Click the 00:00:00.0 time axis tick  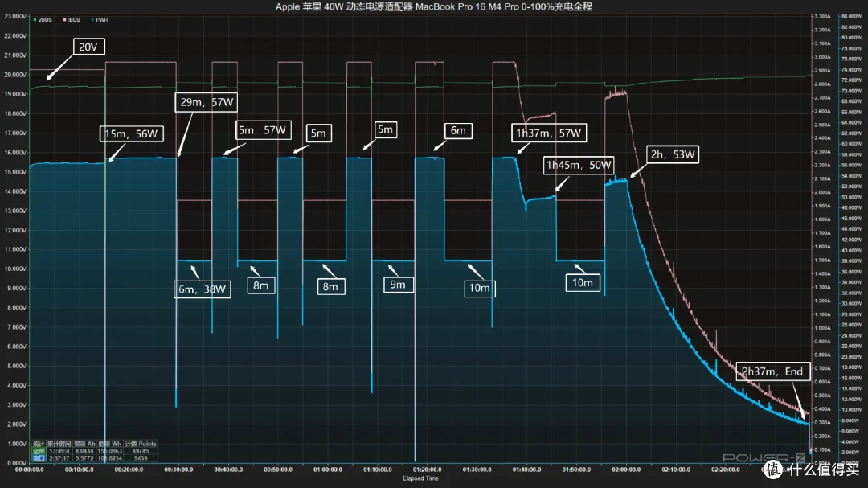[x=30, y=470]
